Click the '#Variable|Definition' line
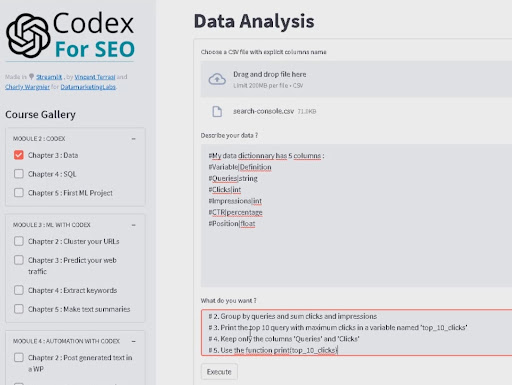The height and width of the screenshot is (385, 512). 240,167
